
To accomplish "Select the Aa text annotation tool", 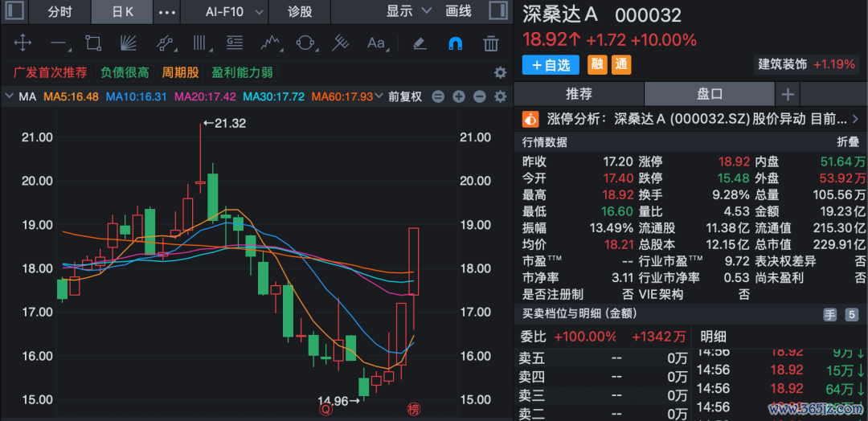I will (x=376, y=43).
